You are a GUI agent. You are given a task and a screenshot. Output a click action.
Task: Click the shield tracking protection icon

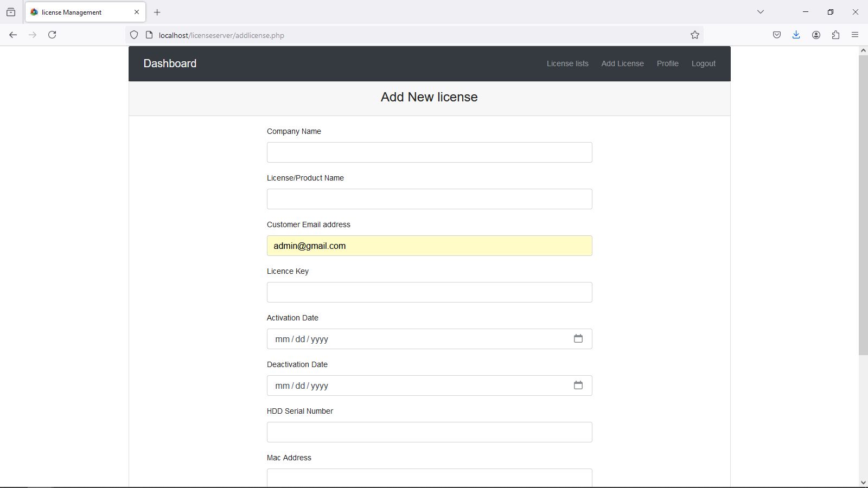pos(134,35)
